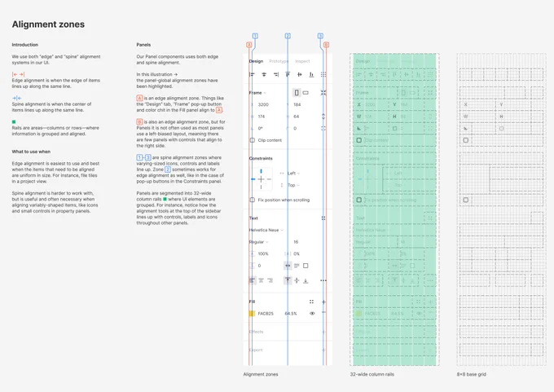This screenshot has height=392, width=554.
Task: Open fill styles icon in Fill section header
Action: click(311, 302)
